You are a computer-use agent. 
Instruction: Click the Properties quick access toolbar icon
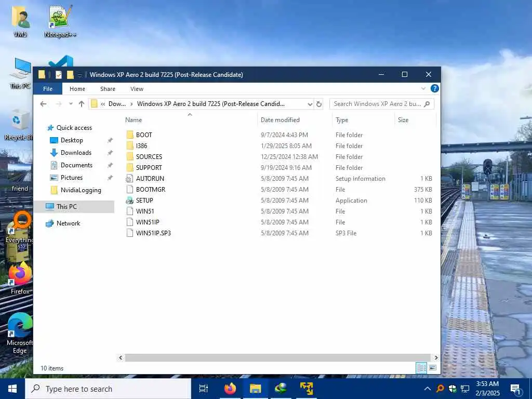pos(59,75)
